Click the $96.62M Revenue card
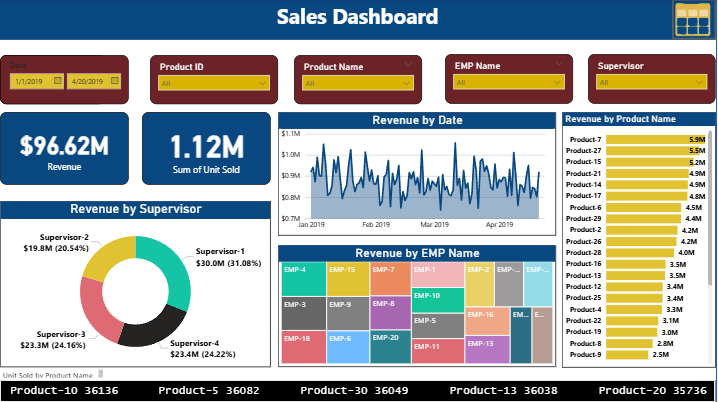This screenshot has width=718, height=402. pyautogui.click(x=65, y=149)
